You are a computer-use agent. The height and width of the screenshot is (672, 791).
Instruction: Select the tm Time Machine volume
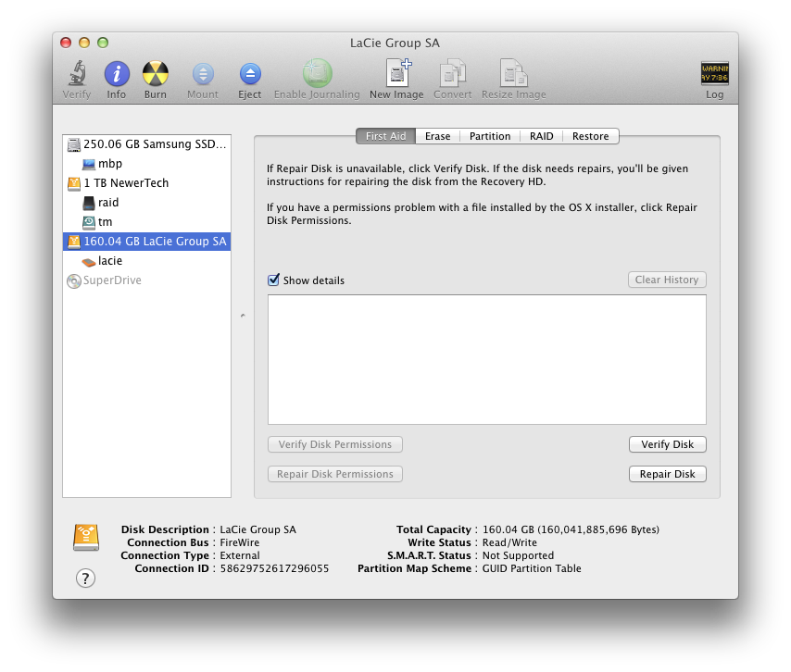pyautogui.click(x=146, y=222)
